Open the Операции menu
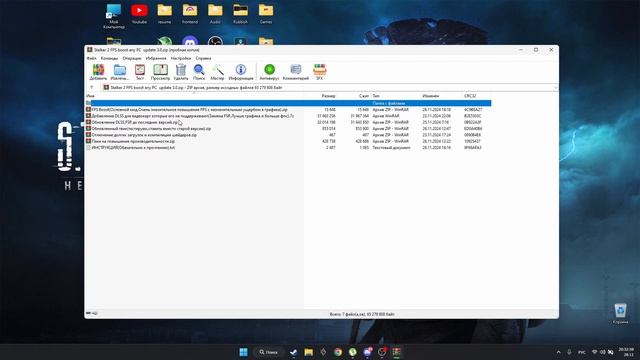 coord(132,58)
